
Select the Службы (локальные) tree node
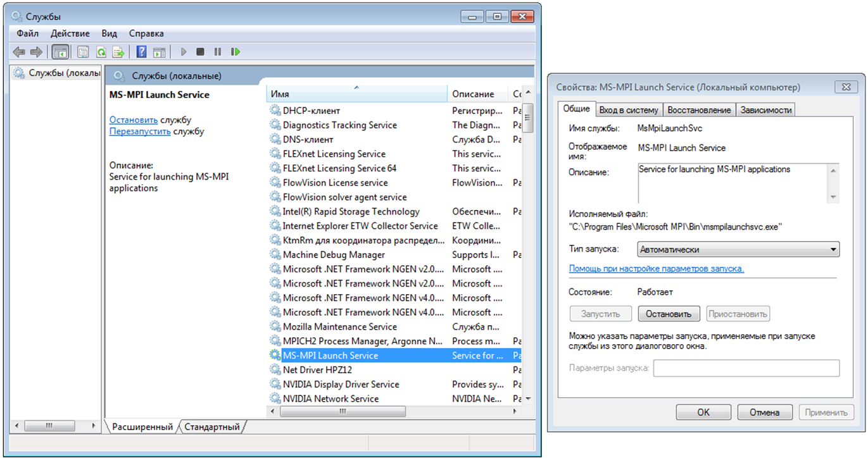[57, 73]
